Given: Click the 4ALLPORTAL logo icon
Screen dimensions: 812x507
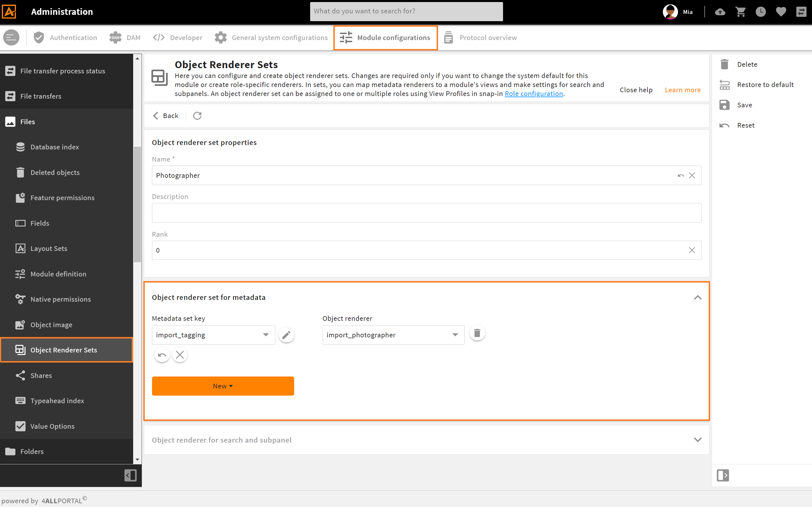Looking at the screenshot, I should [9, 11].
